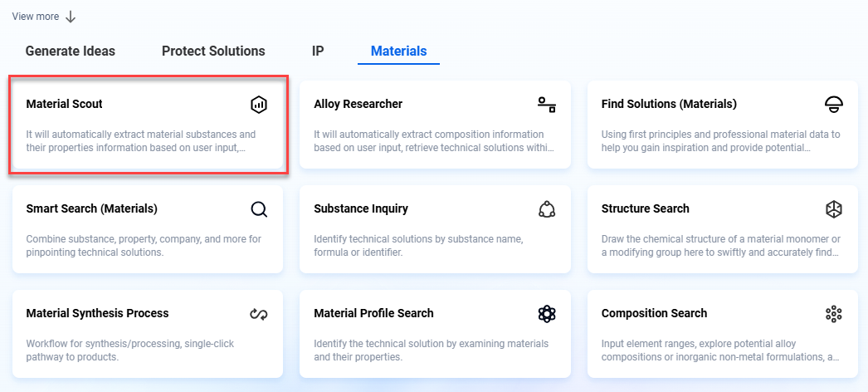Click the Composition Search dots icon
The image size is (868, 392).
(834, 314)
